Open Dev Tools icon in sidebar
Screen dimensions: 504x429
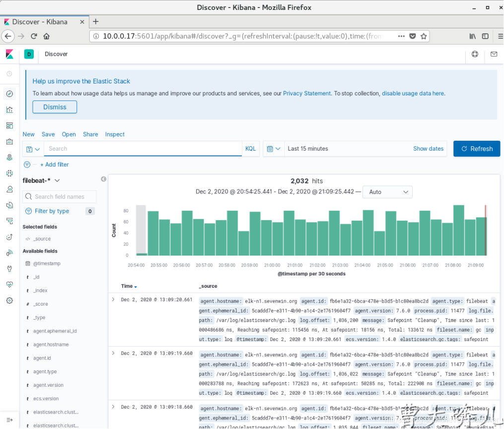[9, 269]
